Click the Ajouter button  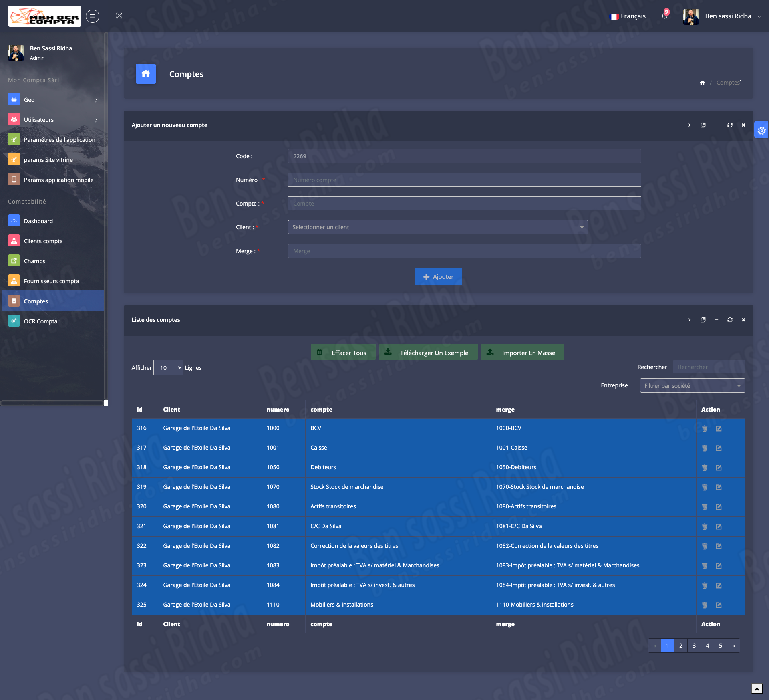(x=438, y=276)
